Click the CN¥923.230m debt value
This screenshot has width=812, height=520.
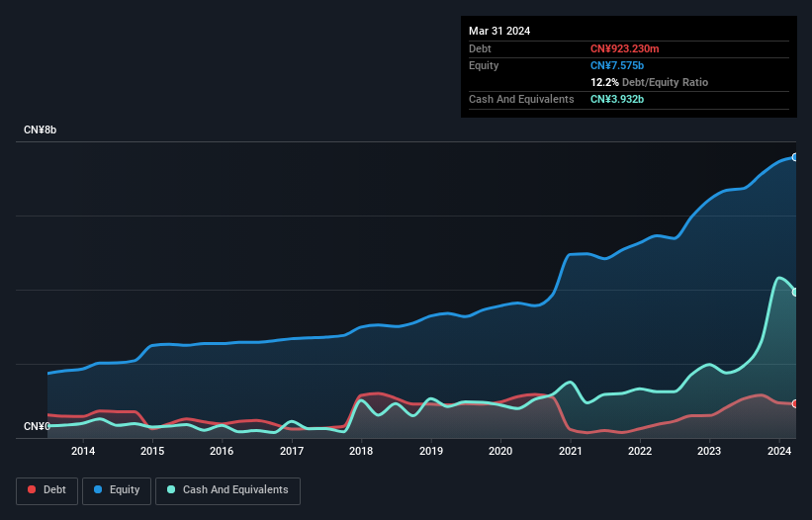tap(624, 48)
